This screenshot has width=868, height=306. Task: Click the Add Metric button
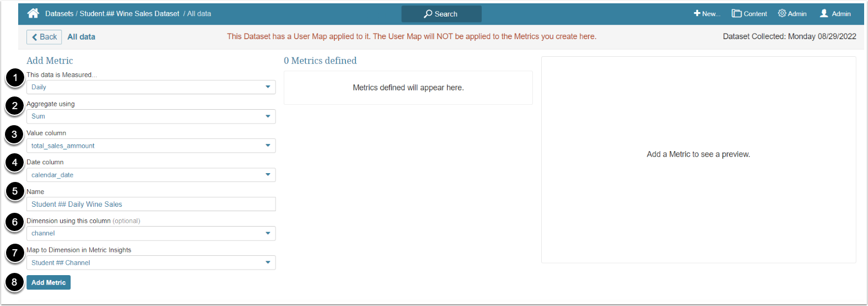pyautogui.click(x=48, y=282)
